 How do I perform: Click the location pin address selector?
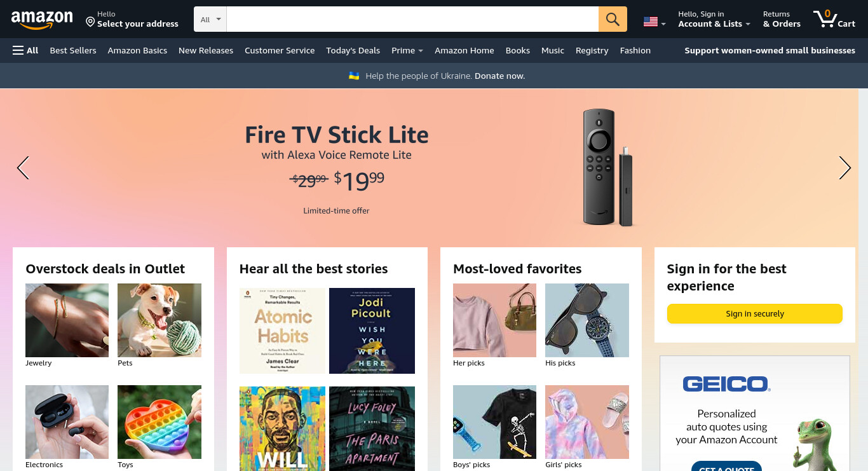pyautogui.click(x=132, y=19)
